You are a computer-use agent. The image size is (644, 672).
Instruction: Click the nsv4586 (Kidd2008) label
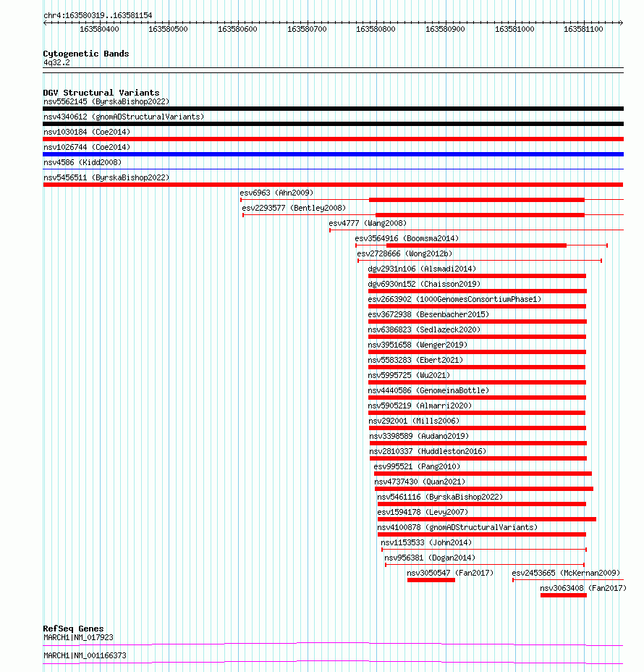[x=82, y=162]
